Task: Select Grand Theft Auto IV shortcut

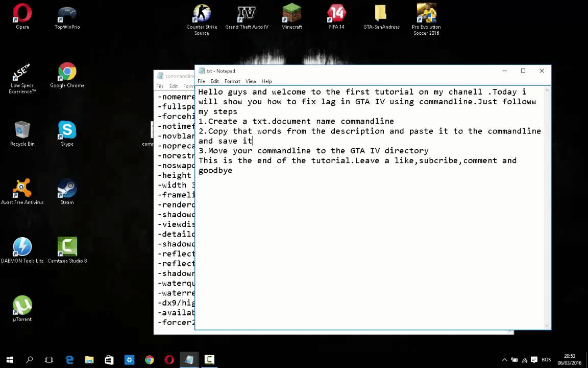Action: 247,15
